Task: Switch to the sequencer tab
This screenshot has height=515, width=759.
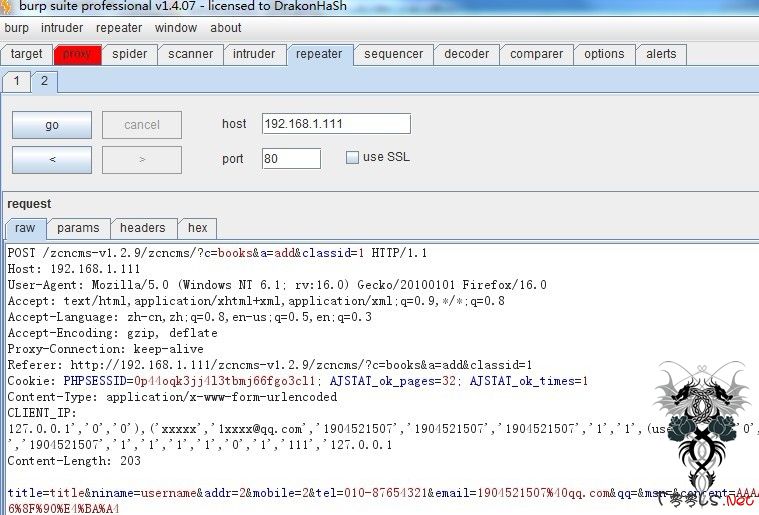Action: tap(393, 54)
